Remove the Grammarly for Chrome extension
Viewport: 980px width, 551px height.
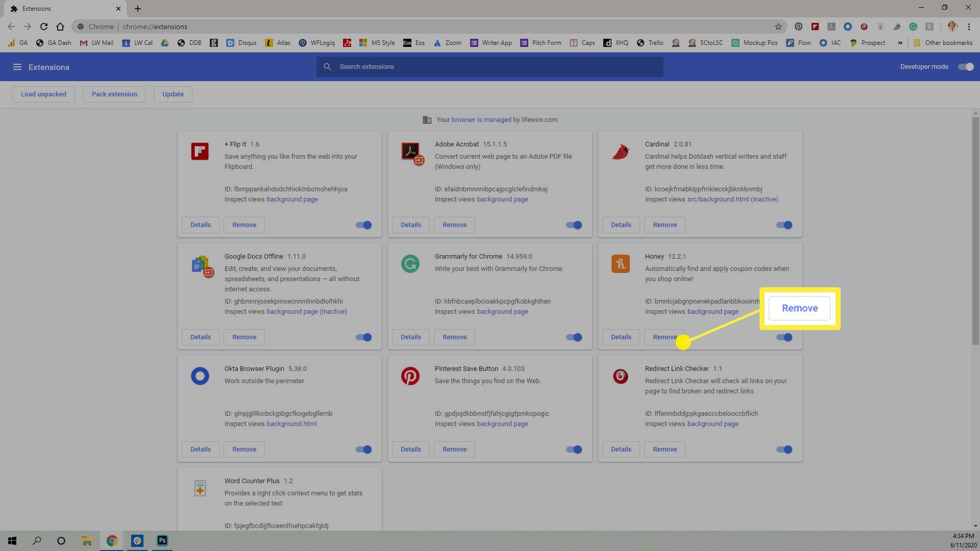[x=454, y=337]
